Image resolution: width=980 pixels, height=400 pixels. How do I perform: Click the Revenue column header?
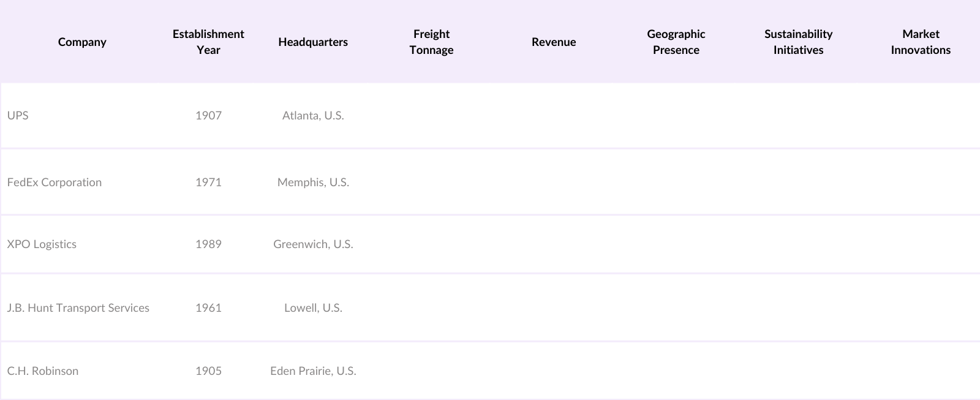pyautogui.click(x=554, y=42)
